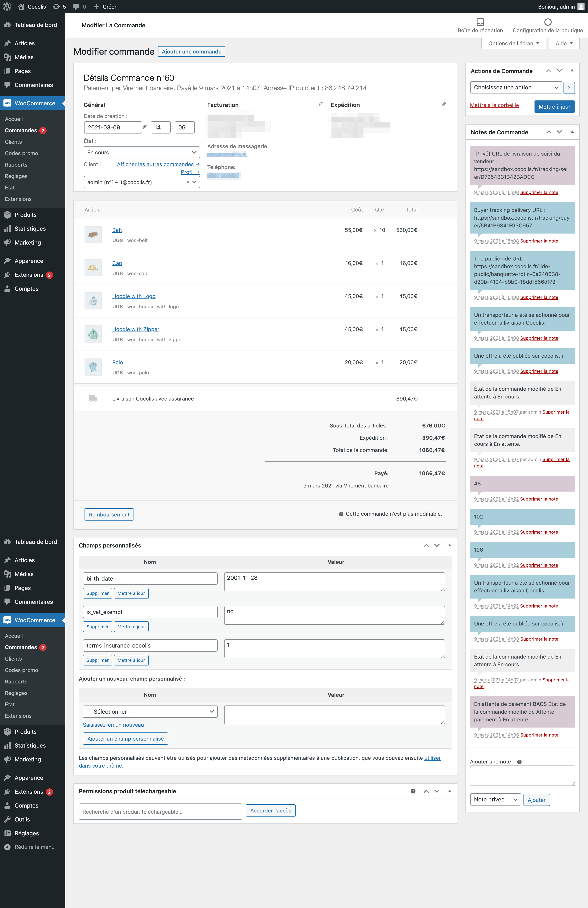This screenshot has width=588, height=908.
Task: Open the updates icon showing 5
Action: click(x=57, y=7)
